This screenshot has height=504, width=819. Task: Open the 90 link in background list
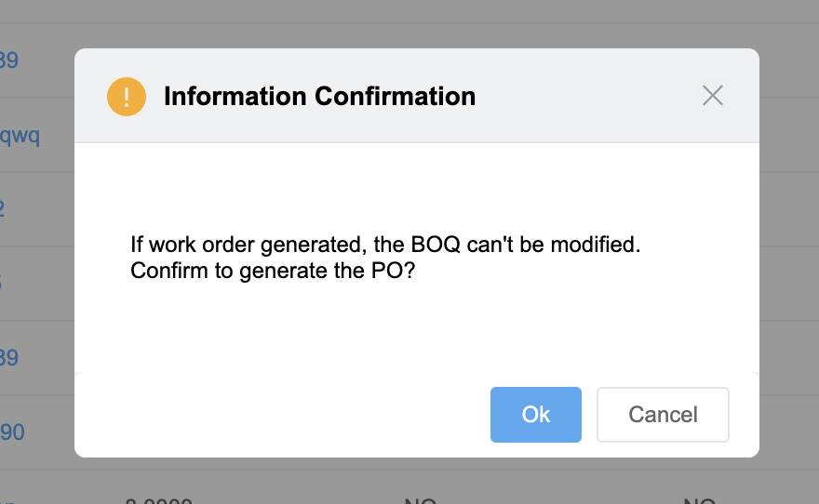click(12, 432)
